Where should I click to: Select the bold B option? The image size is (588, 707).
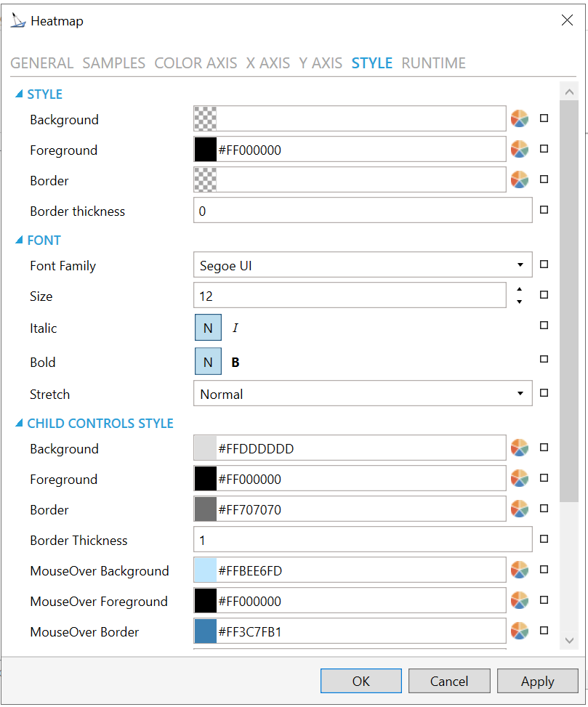235,362
